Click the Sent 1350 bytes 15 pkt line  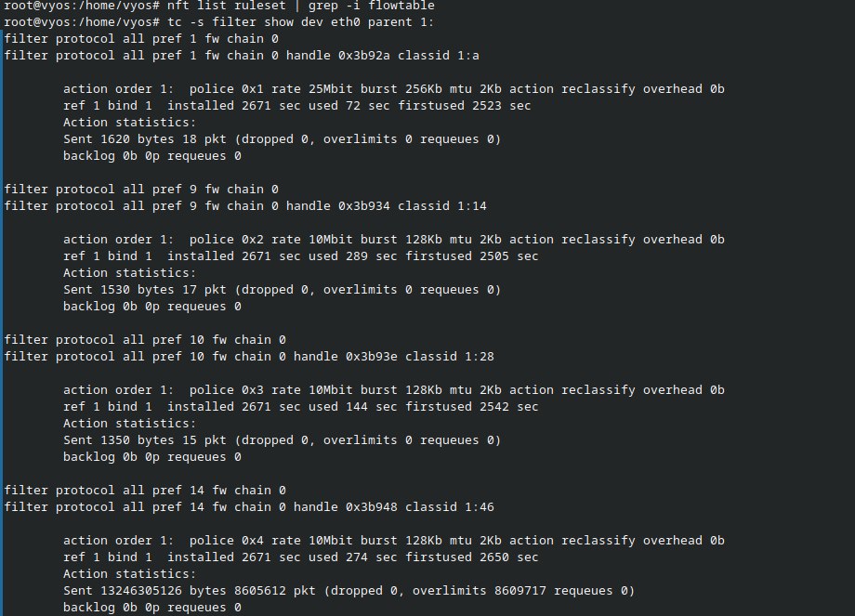tap(282, 440)
